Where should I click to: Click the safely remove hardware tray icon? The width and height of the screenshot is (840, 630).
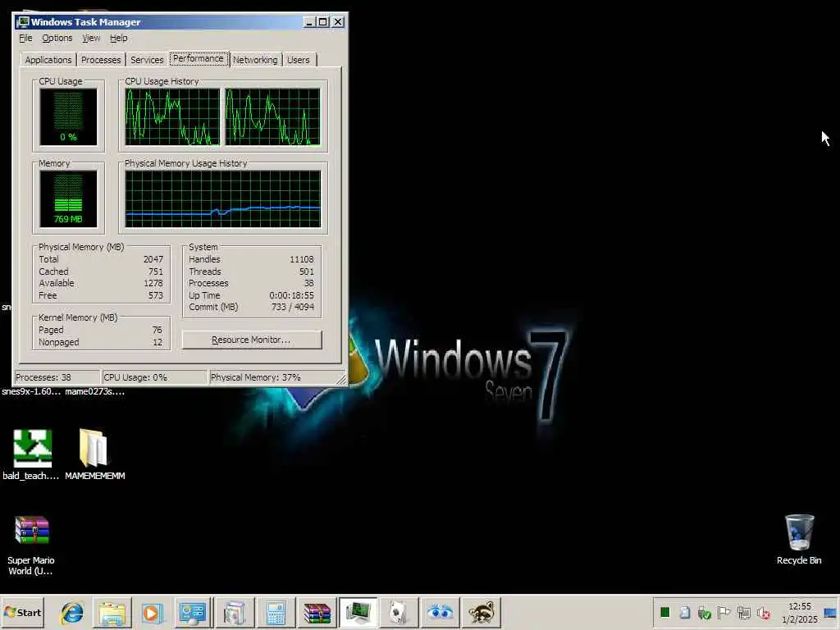pos(704,612)
